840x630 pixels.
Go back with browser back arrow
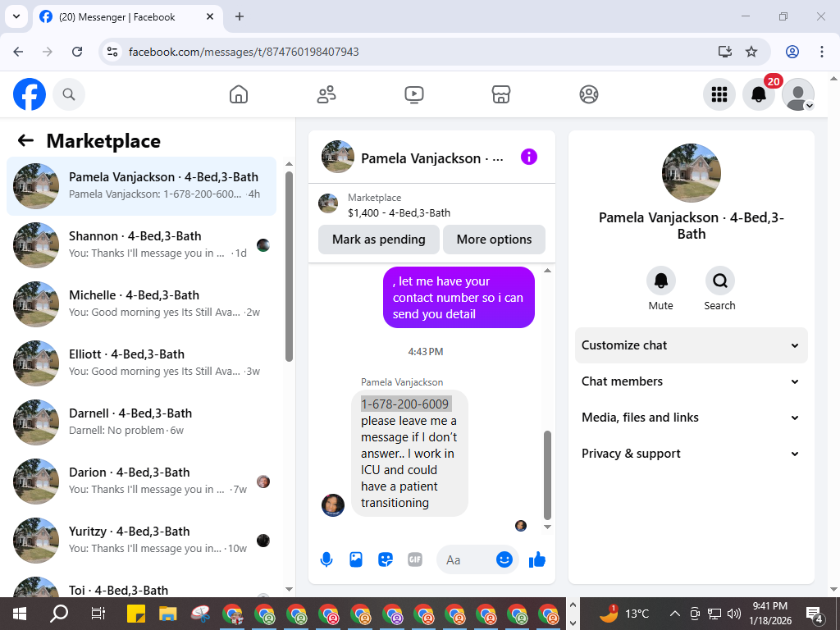(x=18, y=52)
